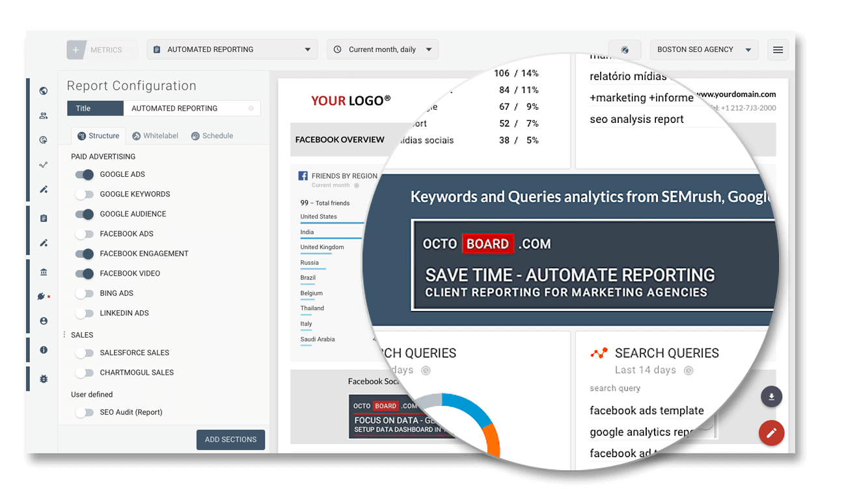Open the line graph sidebar icon
The height and width of the screenshot is (504, 846).
[x=44, y=165]
